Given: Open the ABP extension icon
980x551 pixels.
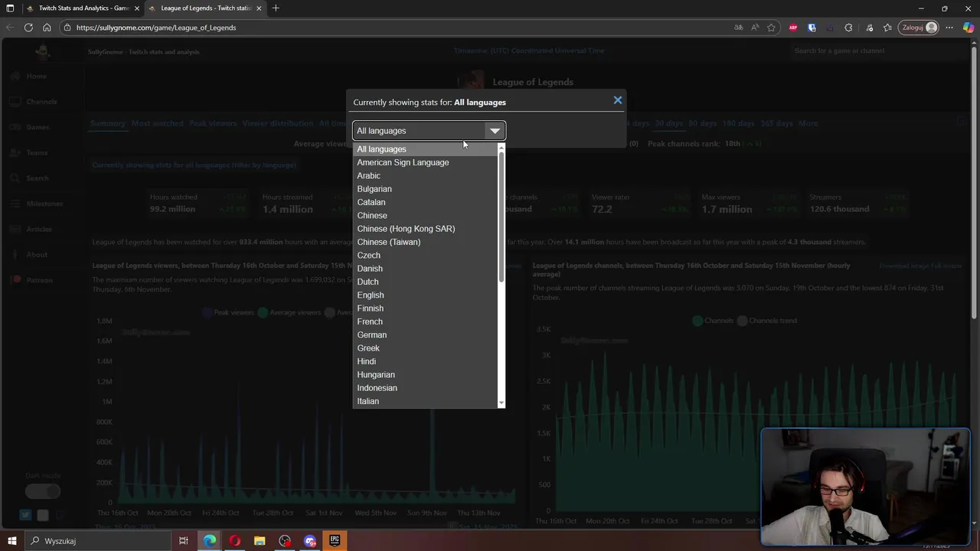Looking at the screenshot, I should click(x=793, y=28).
